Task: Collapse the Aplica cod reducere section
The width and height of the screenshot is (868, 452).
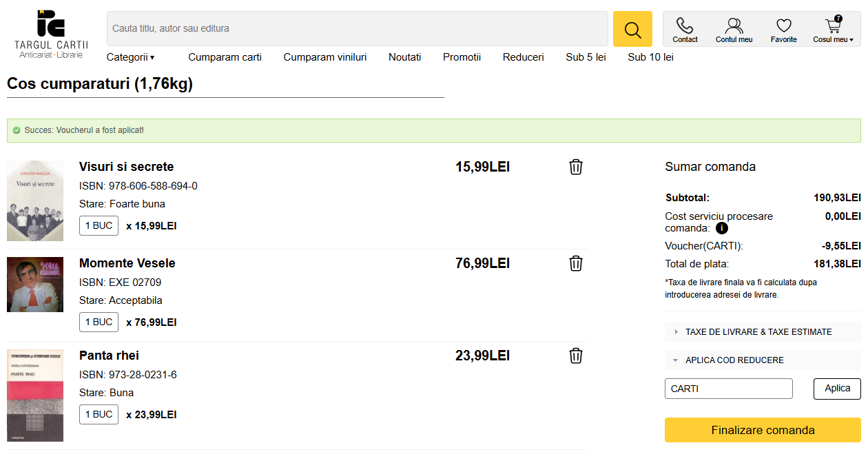Action: pyautogui.click(x=734, y=360)
